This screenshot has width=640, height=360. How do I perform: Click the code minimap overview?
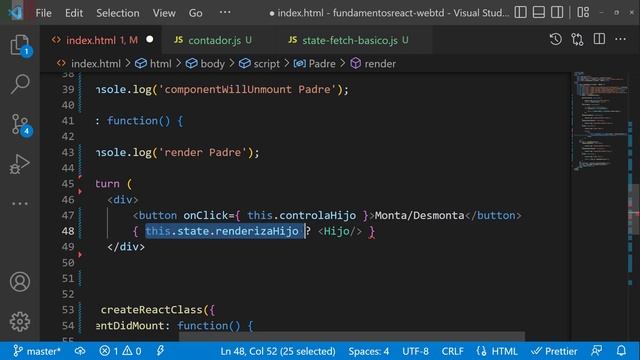click(x=600, y=122)
